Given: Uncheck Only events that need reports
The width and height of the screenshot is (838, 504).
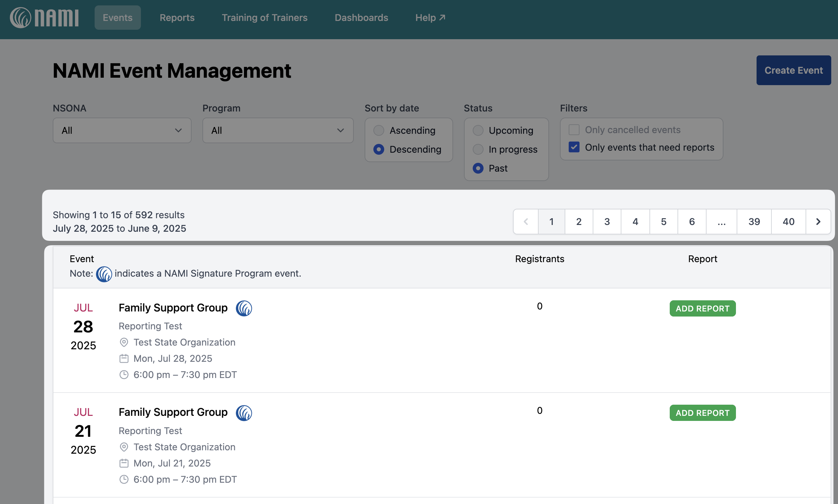Looking at the screenshot, I should [574, 147].
